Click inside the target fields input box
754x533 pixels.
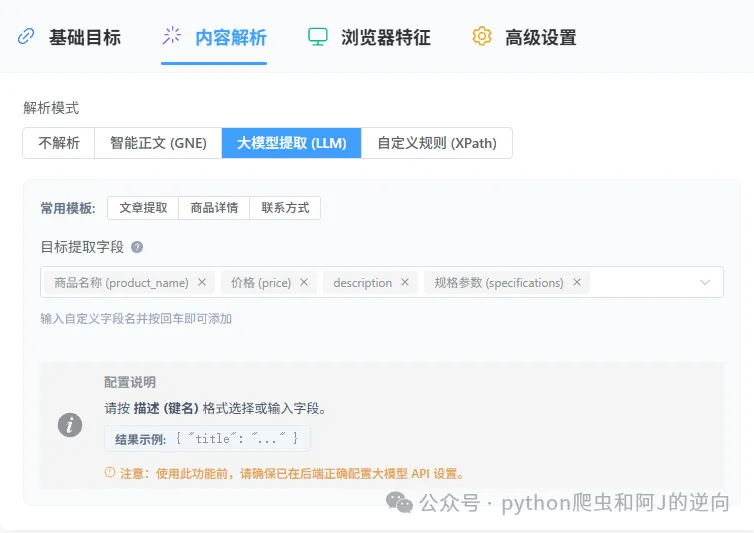382,282
